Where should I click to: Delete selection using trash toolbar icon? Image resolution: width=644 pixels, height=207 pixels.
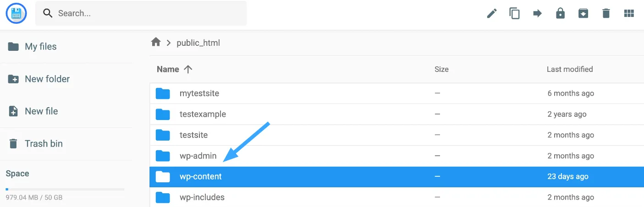tap(606, 13)
